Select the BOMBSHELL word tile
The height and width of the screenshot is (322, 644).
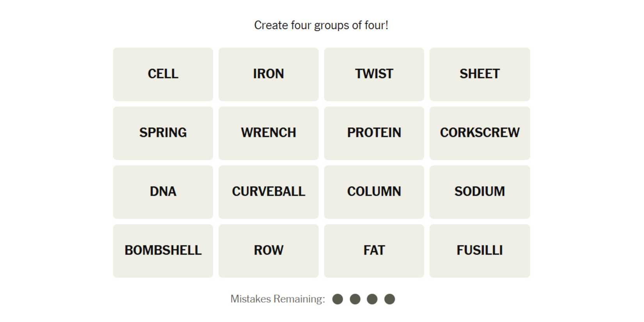pyautogui.click(x=163, y=251)
